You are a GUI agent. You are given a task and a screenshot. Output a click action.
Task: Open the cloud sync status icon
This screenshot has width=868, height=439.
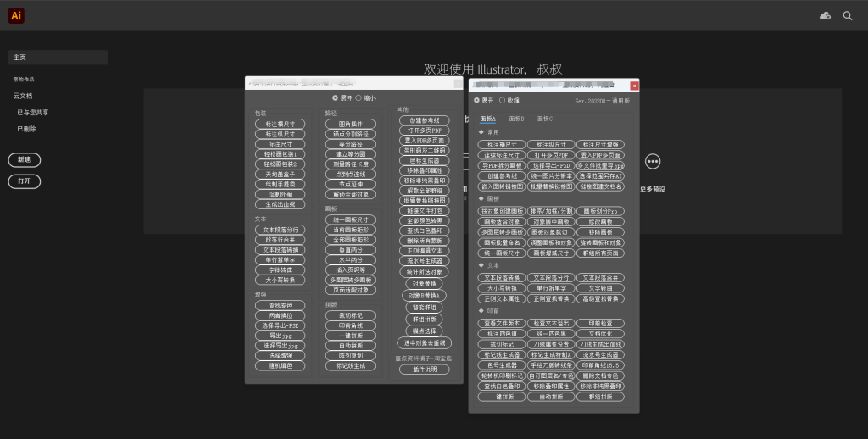coord(825,15)
